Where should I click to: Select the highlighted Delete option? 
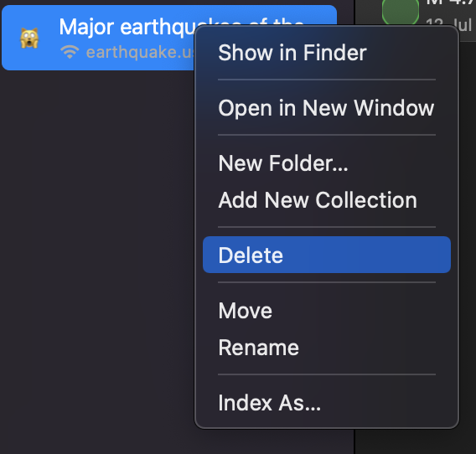(327, 255)
